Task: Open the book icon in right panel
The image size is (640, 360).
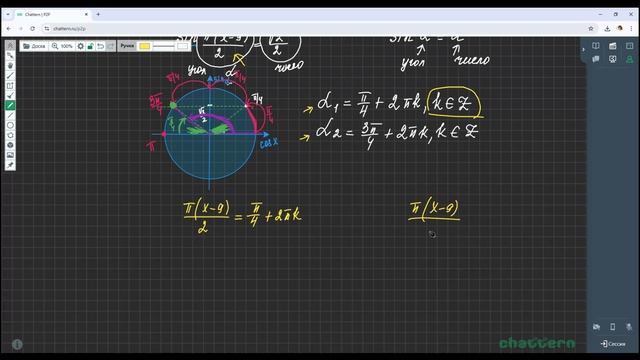Action: tap(596, 46)
